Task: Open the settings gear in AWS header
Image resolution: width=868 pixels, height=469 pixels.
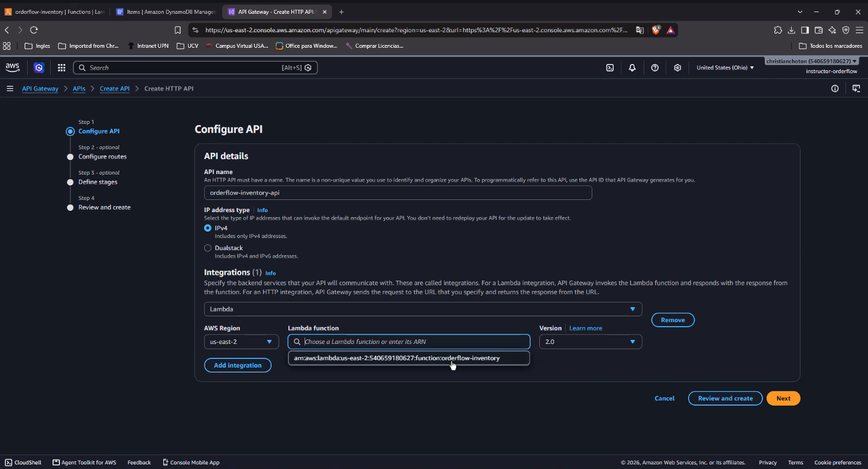Action: click(x=677, y=67)
